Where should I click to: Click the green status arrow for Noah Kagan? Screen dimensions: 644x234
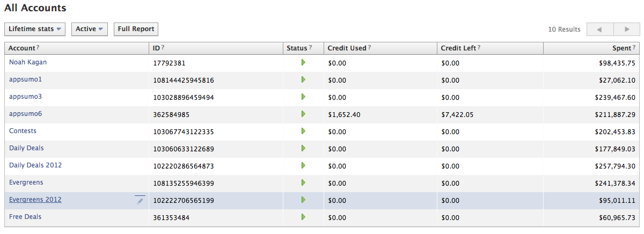(303, 63)
